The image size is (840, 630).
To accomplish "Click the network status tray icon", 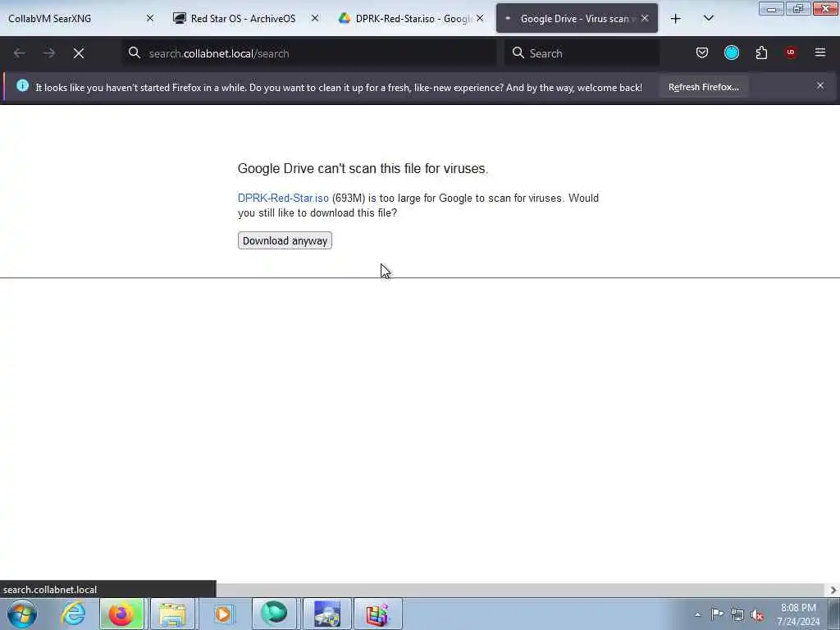I will coord(737,614).
